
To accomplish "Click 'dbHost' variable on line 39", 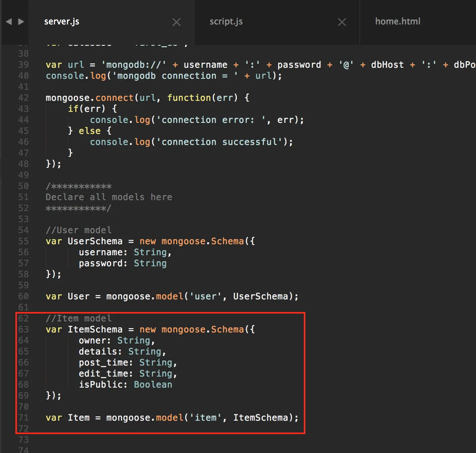I will 387,65.
